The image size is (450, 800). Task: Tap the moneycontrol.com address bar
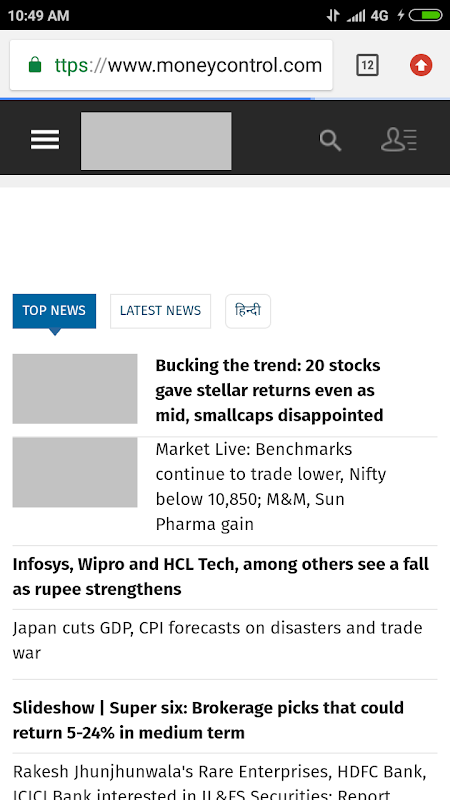coord(171,65)
